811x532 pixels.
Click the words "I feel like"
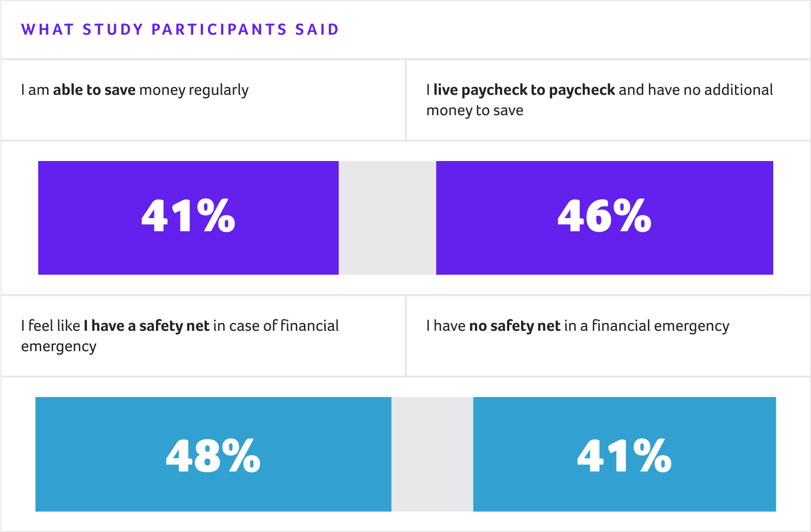point(50,326)
